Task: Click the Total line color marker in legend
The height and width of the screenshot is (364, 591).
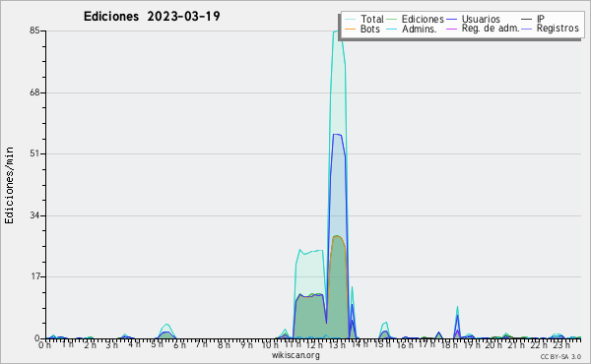Action: tap(350, 20)
